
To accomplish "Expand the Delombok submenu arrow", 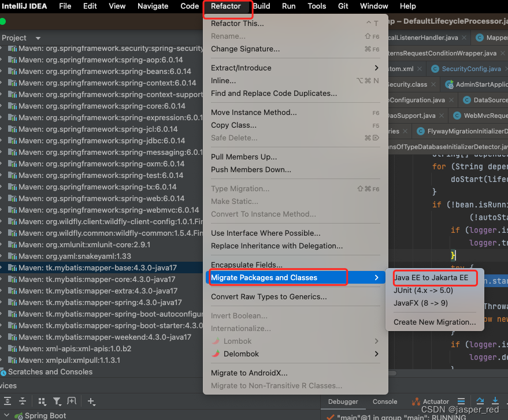I will click(376, 354).
